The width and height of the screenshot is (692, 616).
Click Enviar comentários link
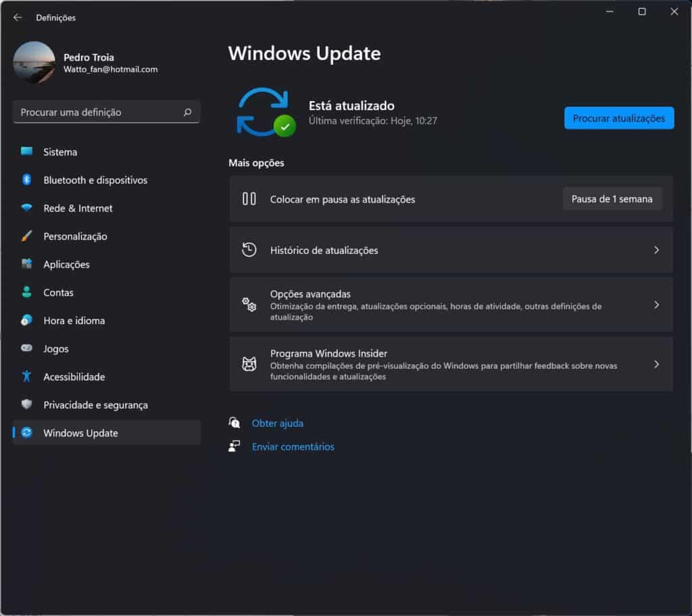[293, 446]
